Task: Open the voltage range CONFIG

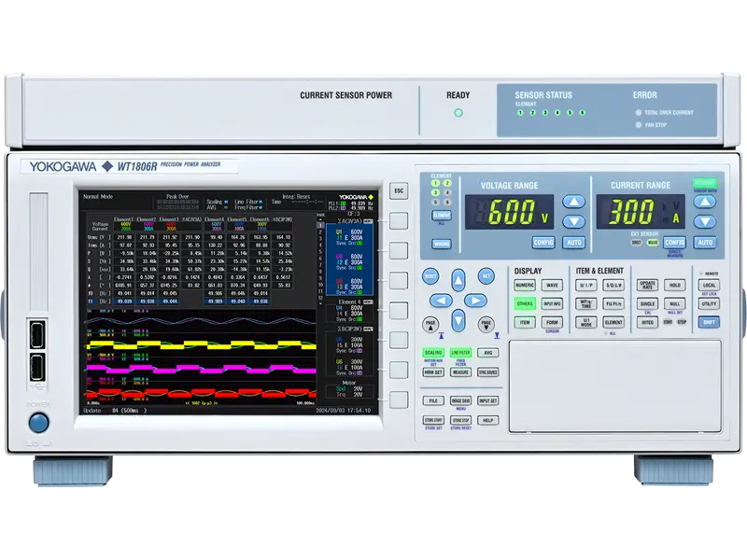Action: [x=543, y=243]
